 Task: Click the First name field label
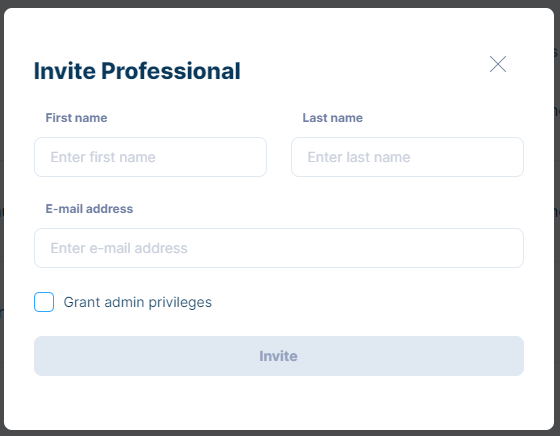76,118
